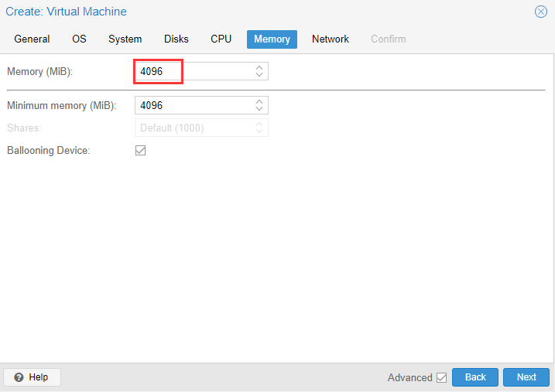Go to the System tab

tap(125, 39)
